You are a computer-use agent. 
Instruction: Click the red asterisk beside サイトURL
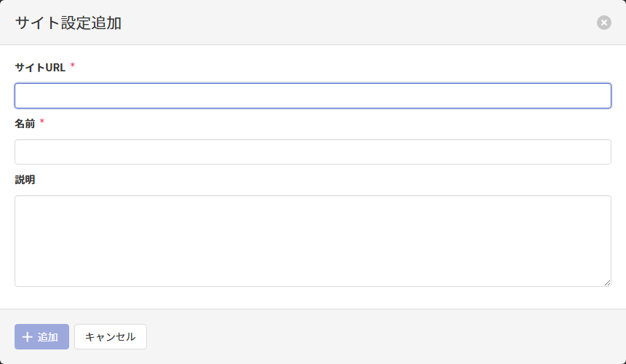(73, 66)
